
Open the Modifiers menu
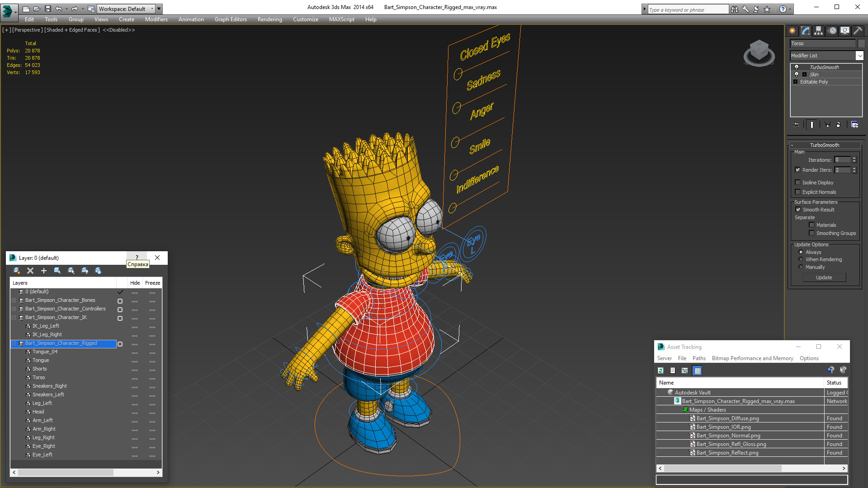point(156,19)
